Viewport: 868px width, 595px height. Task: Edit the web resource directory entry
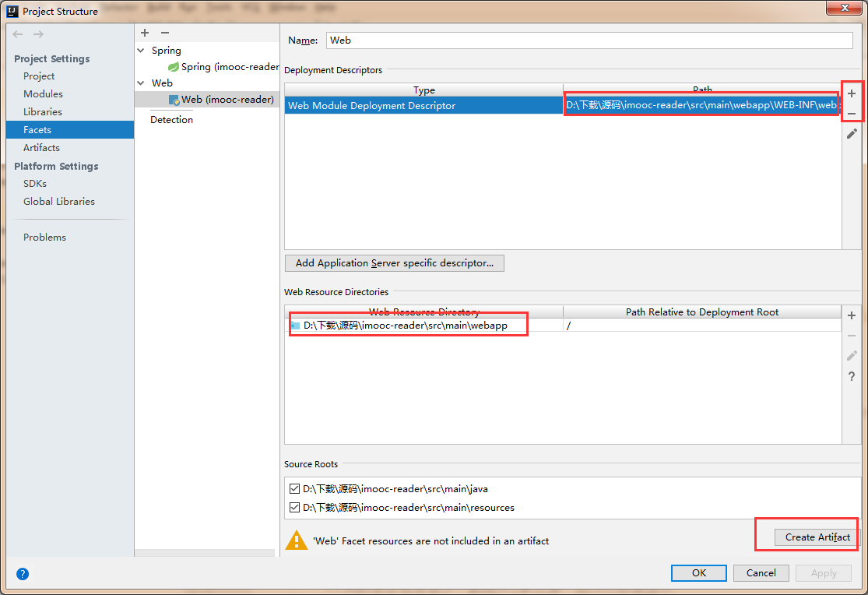pos(852,356)
